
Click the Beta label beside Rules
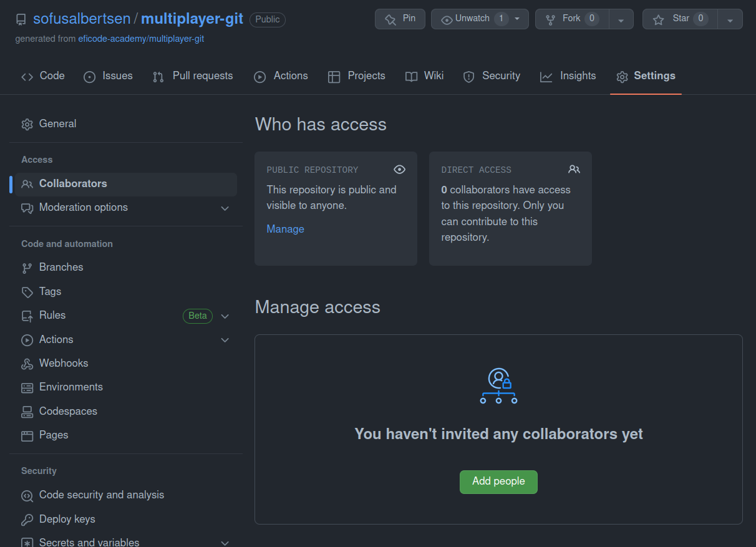(x=198, y=316)
